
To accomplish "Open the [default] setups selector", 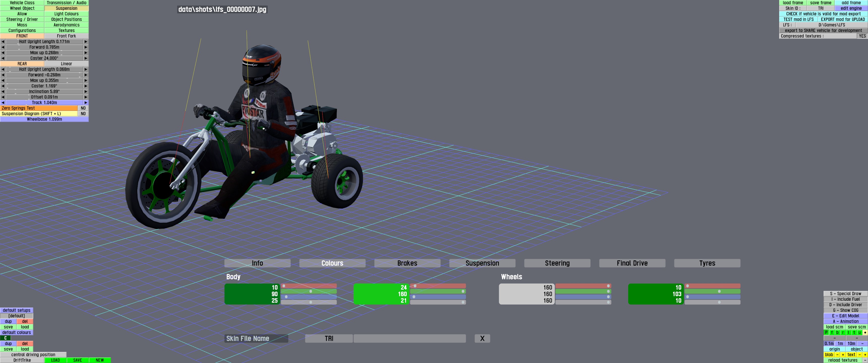I will tap(16, 316).
